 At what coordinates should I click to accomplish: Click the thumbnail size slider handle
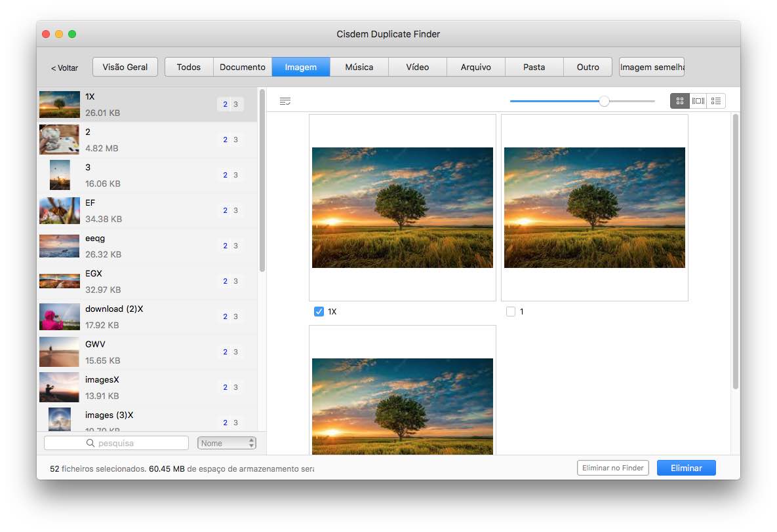pyautogui.click(x=604, y=101)
